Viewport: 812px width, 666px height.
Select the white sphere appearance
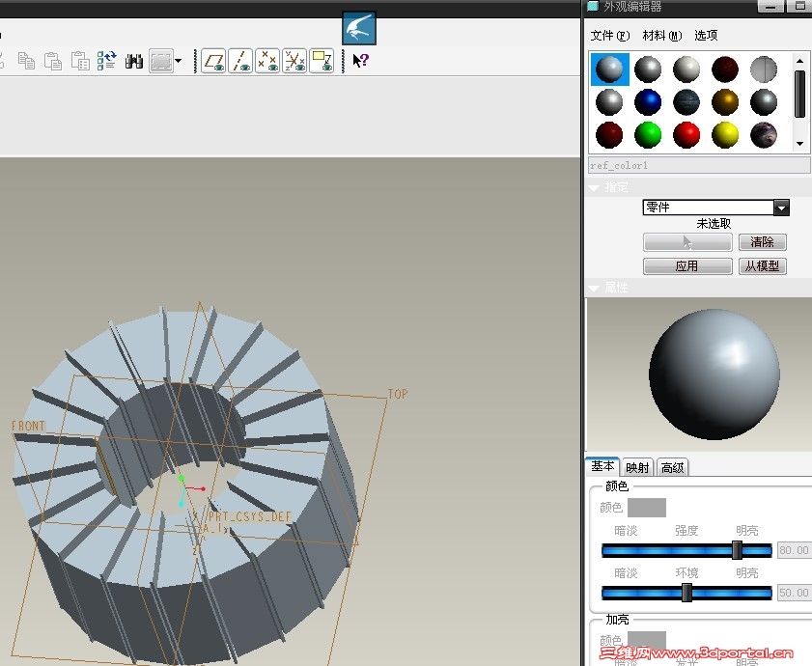point(686,69)
